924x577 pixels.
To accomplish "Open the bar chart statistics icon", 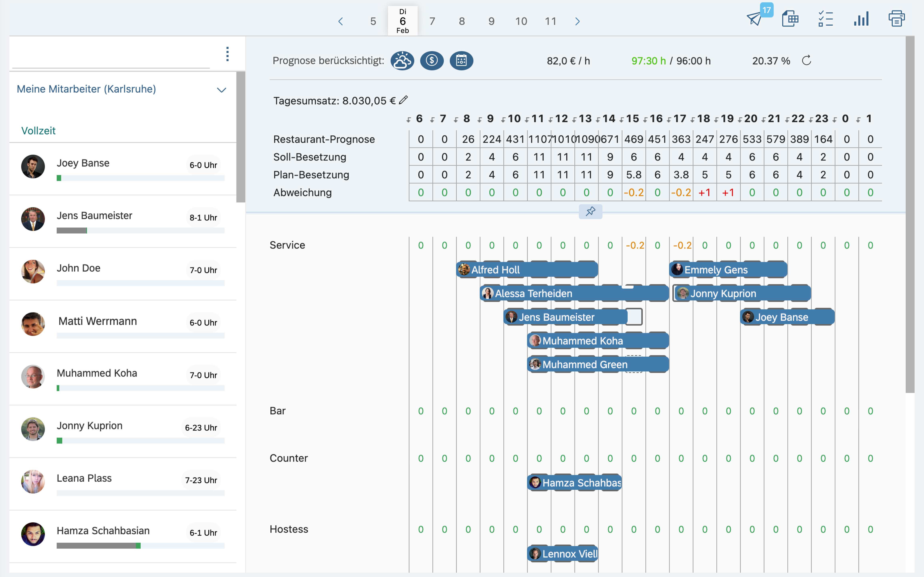I will (861, 19).
